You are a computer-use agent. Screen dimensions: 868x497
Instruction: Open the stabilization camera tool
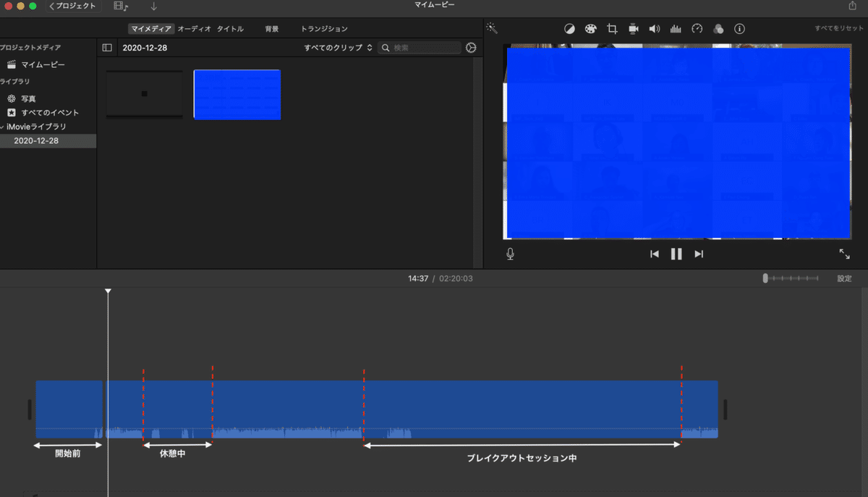point(633,29)
